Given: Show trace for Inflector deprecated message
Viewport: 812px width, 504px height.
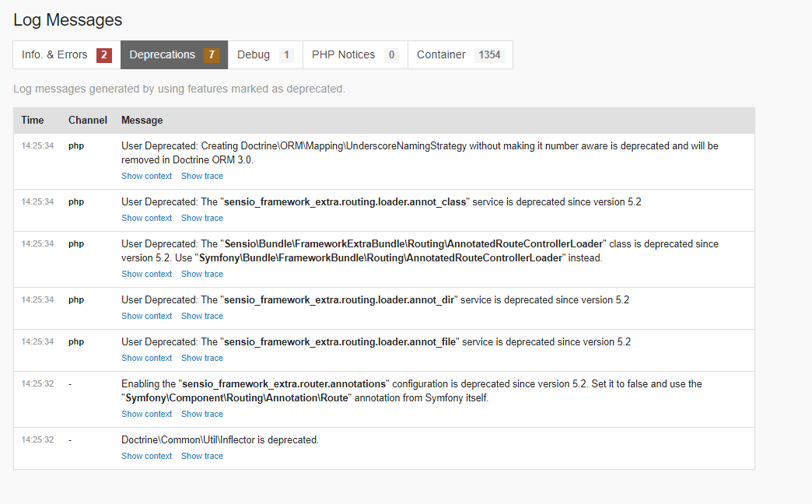Looking at the screenshot, I should [202, 456].
